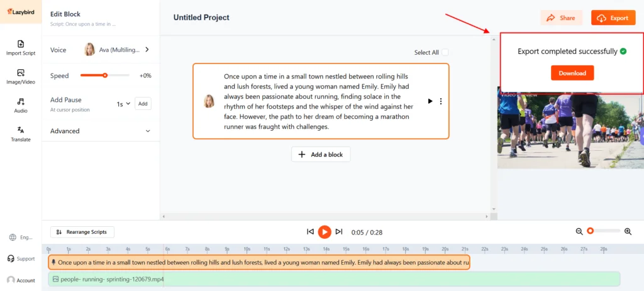Open the Account menu
This screenshot has width=644, height=291.
point(21,280)
